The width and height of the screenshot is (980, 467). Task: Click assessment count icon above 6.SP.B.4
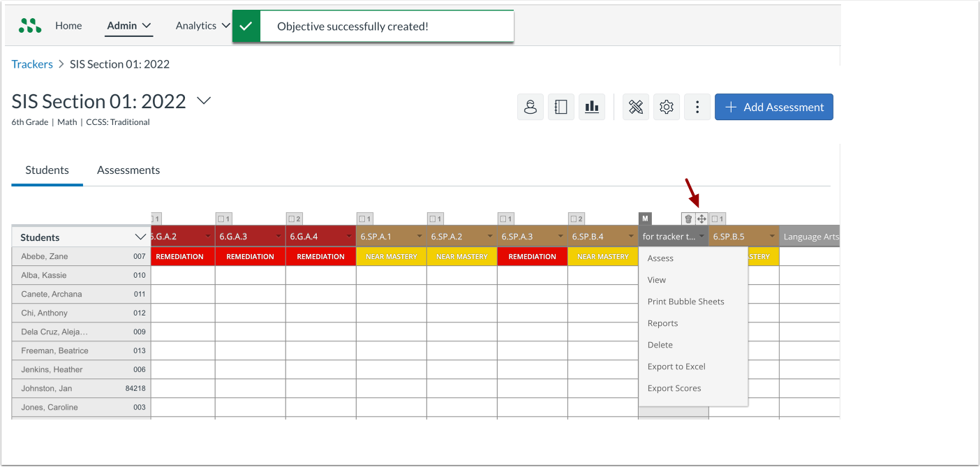coord(576,218)
